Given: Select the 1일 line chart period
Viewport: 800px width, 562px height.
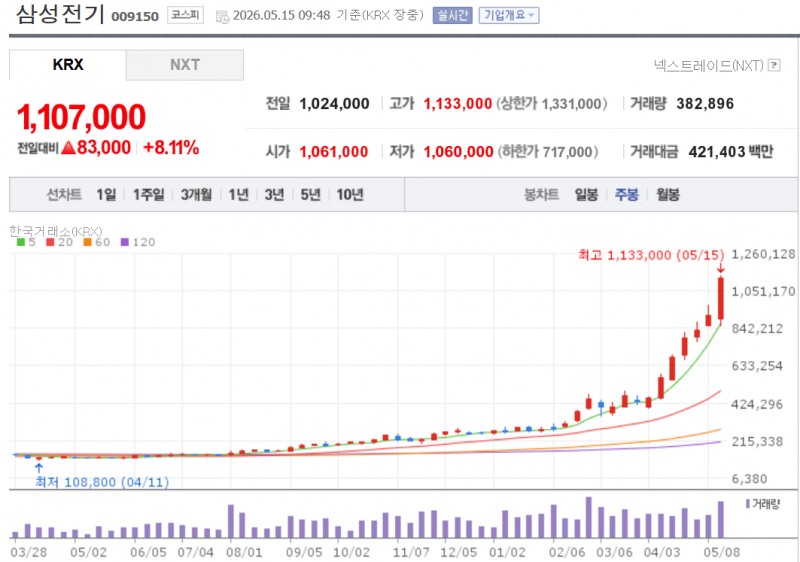Looking at the screenshot, I should [x=106, y=194].
